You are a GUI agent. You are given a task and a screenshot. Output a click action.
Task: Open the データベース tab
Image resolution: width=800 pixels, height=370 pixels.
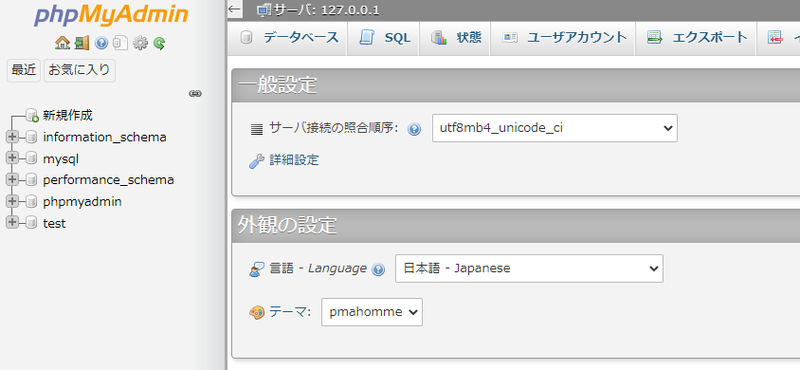(x=288, y=38)
